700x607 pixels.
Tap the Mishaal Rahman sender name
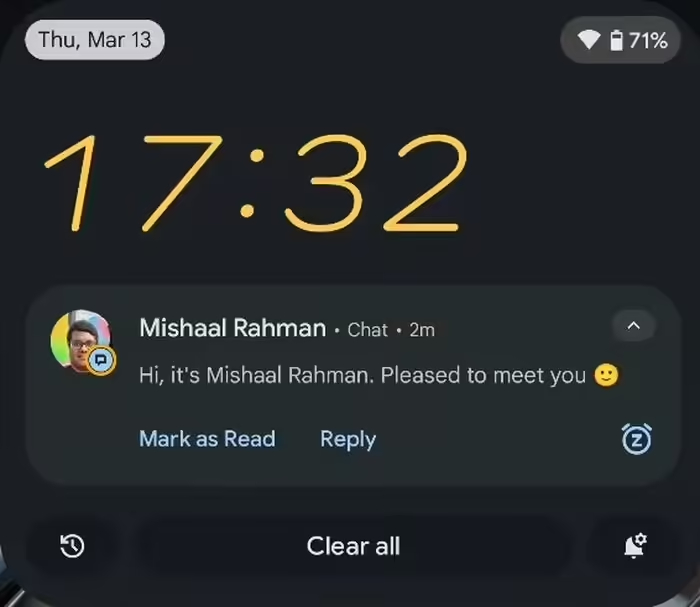coord(233,328)
